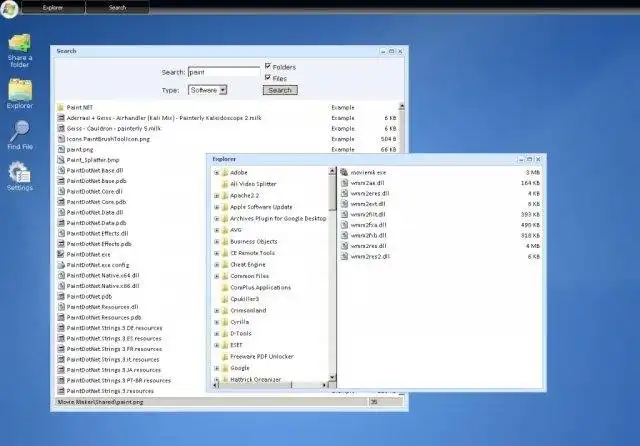This screenshot has width=640, height=446.
Task: Click up arrow of Search results scrollbar
Action: click(x=402, y=107)
